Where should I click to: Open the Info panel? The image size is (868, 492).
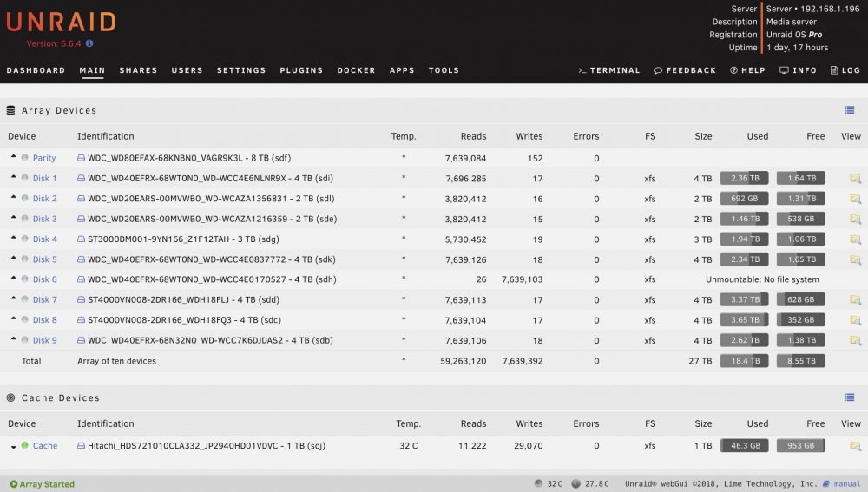[x=798, y=70]
